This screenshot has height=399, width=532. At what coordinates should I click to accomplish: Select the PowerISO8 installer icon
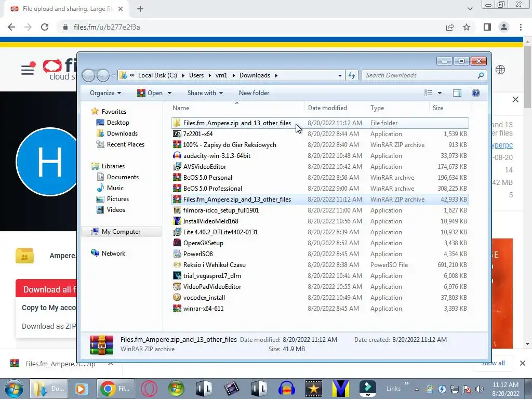point(177,254)
